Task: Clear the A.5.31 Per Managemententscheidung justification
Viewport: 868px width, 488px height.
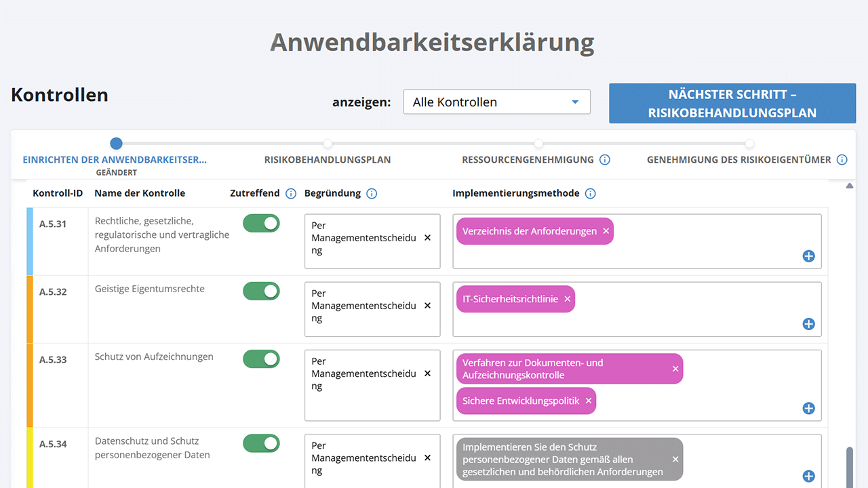Action: point(427,238)
